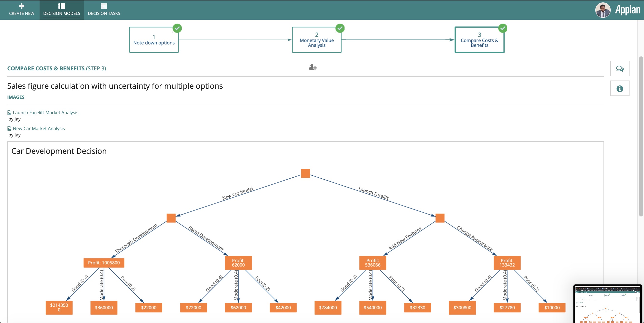644x323 pixels.
Task: Open Launch Facelift Market Analysis link
Action: click(x=45, y=113)
